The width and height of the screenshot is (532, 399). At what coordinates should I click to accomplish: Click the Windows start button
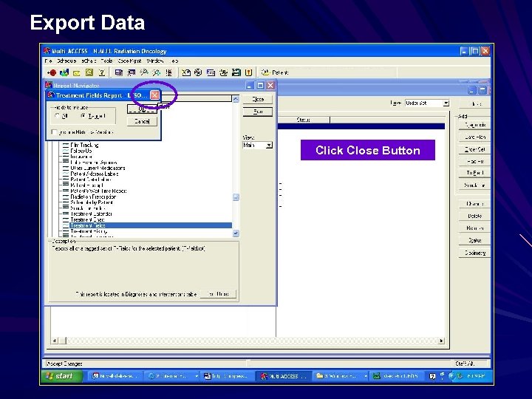click(61, 376)
